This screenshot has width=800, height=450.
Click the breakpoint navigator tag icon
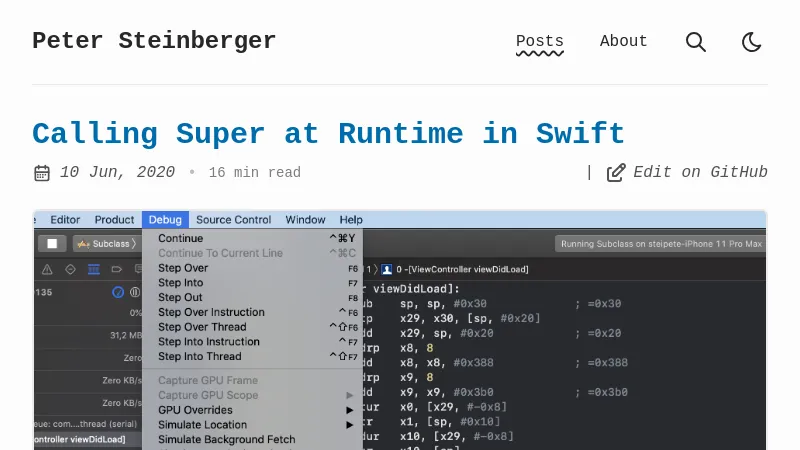[x=116, y=269]
